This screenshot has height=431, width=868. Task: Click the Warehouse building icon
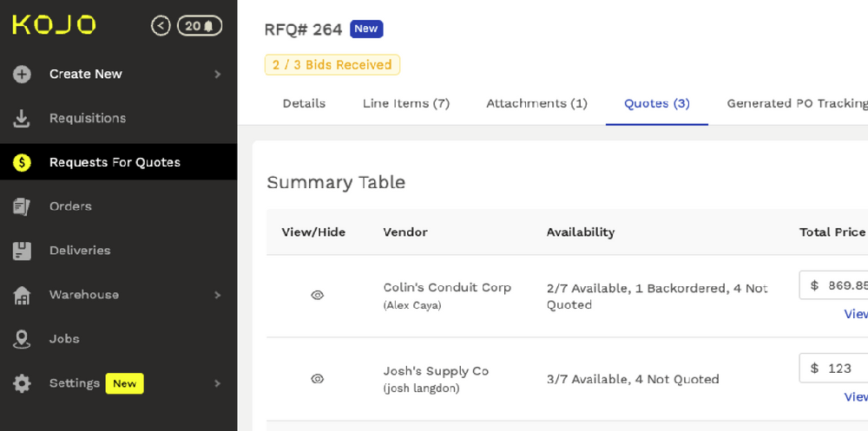click(x=22, y=295)
